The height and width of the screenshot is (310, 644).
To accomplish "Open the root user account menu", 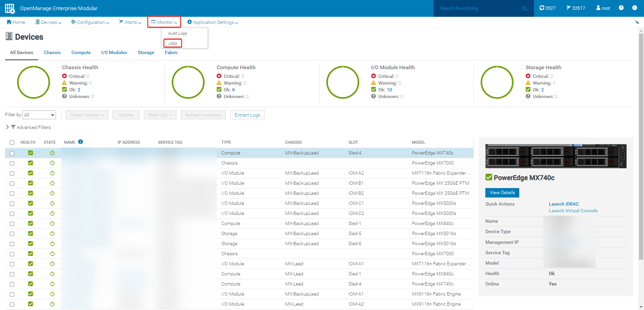I will [603, 8].
